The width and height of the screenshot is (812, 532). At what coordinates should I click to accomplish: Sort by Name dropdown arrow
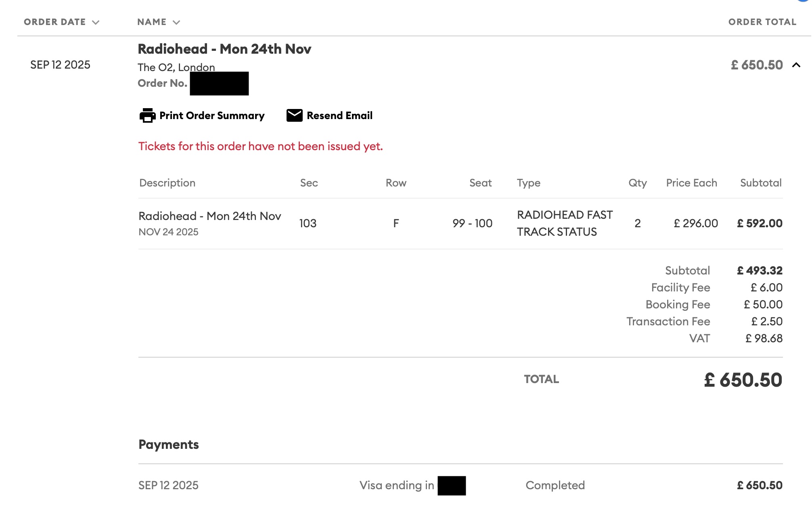(x=176, y=22)
